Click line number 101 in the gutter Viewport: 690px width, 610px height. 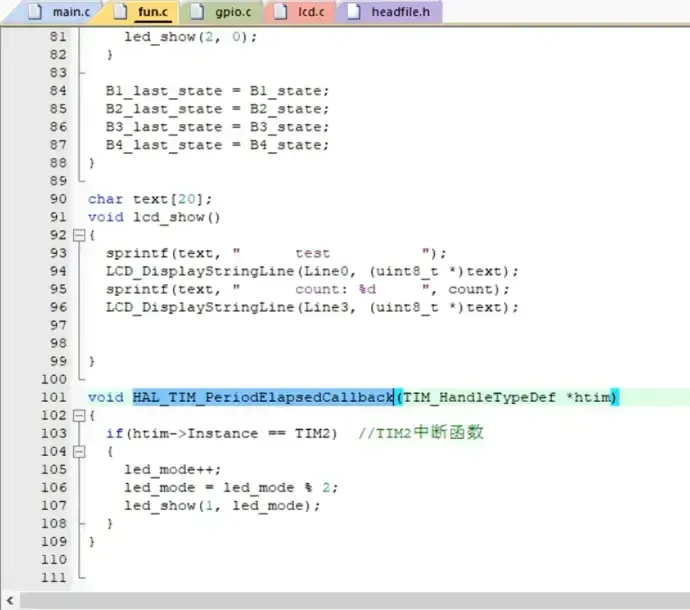[52, 397]
